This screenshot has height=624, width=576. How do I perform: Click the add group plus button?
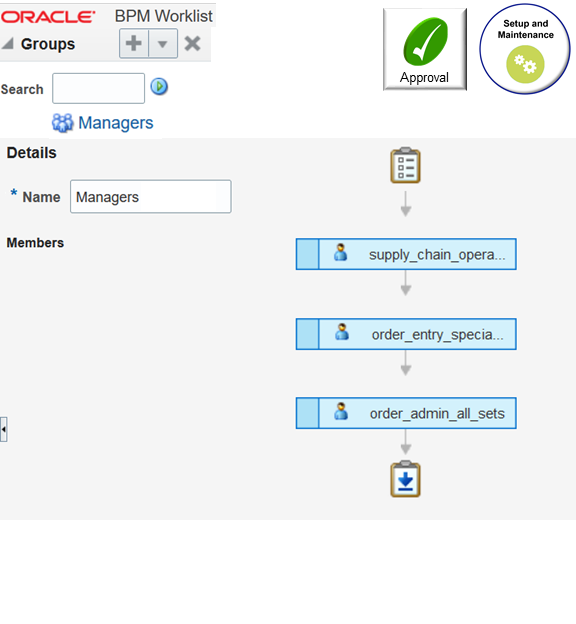coord(134,43)
